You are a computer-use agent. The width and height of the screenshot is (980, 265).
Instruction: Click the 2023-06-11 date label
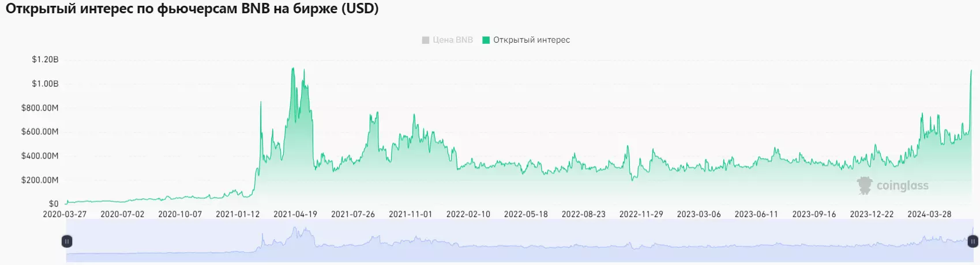pos(756,214)
